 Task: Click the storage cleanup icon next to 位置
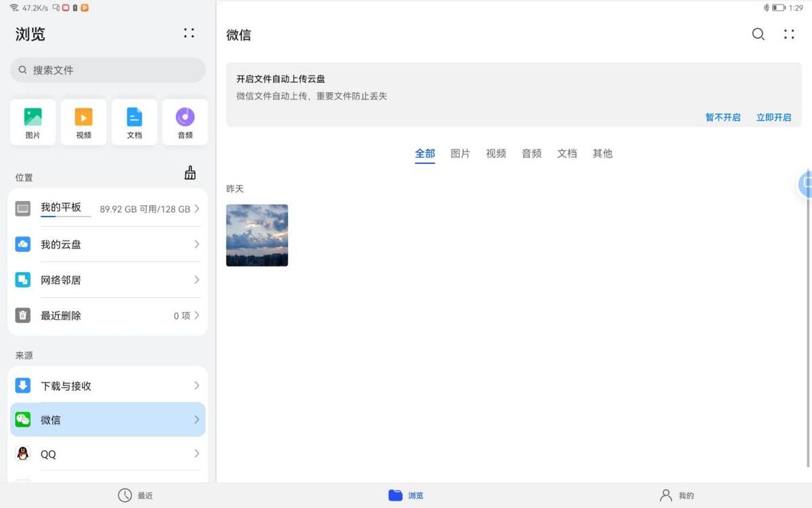click(189, 173)
